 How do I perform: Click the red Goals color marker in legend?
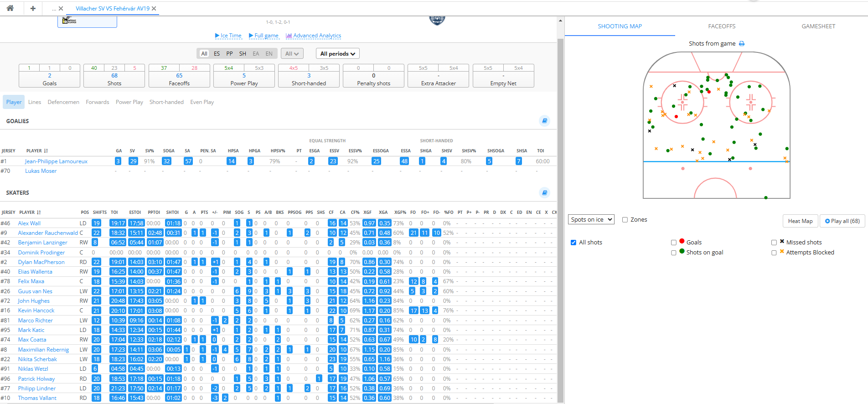(x=682, y=241)
